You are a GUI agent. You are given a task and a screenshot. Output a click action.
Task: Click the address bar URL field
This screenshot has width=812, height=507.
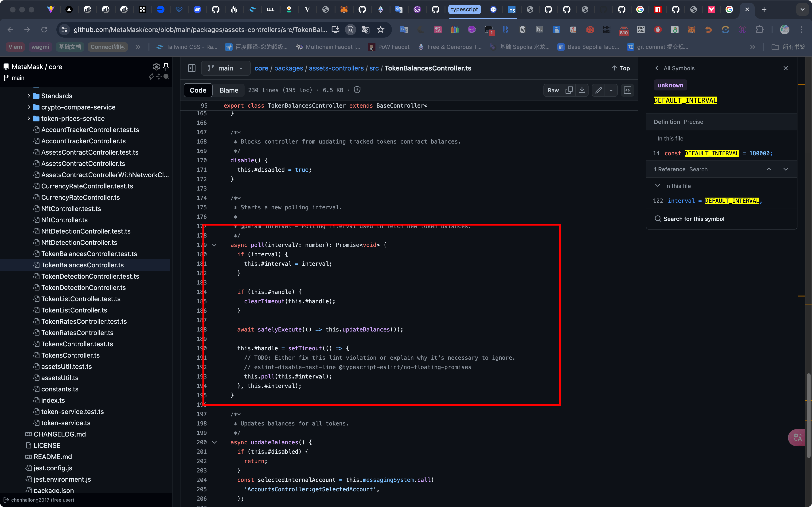click(200, 30)
